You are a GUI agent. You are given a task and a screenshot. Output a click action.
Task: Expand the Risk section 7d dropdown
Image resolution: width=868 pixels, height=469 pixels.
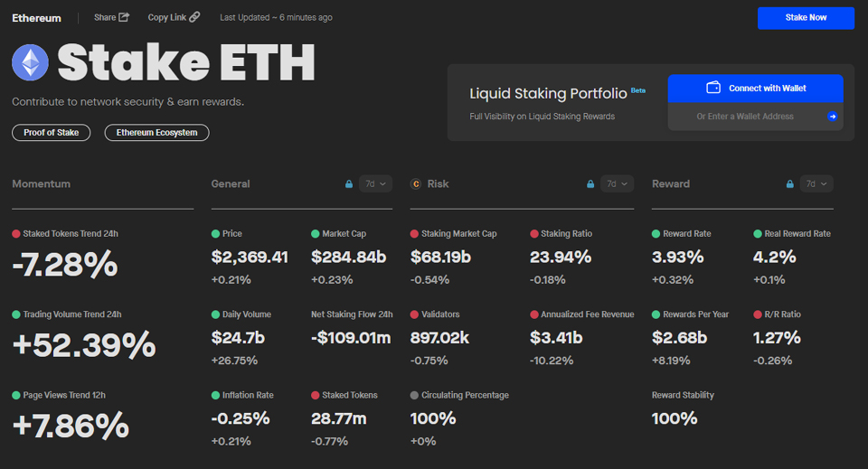(616, 184)
